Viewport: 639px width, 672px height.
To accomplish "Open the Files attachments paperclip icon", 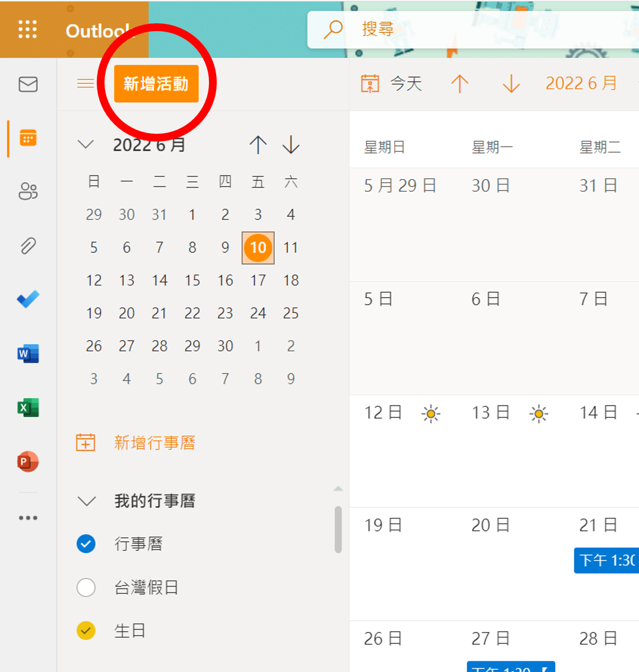I will 28,246.
